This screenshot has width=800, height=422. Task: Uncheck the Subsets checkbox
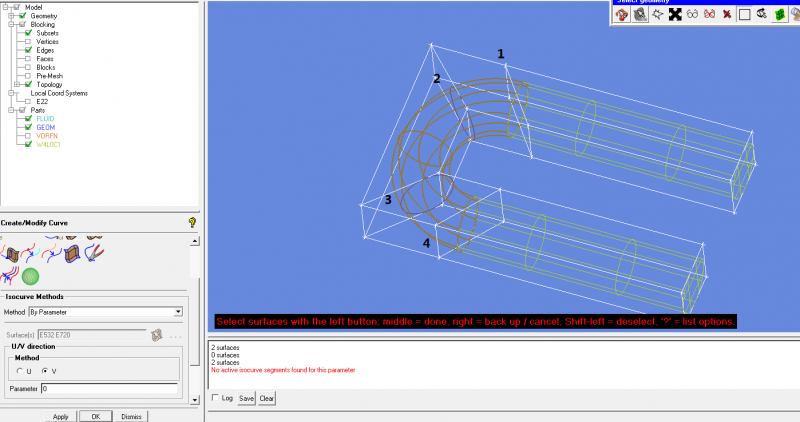tap(28, 33)
